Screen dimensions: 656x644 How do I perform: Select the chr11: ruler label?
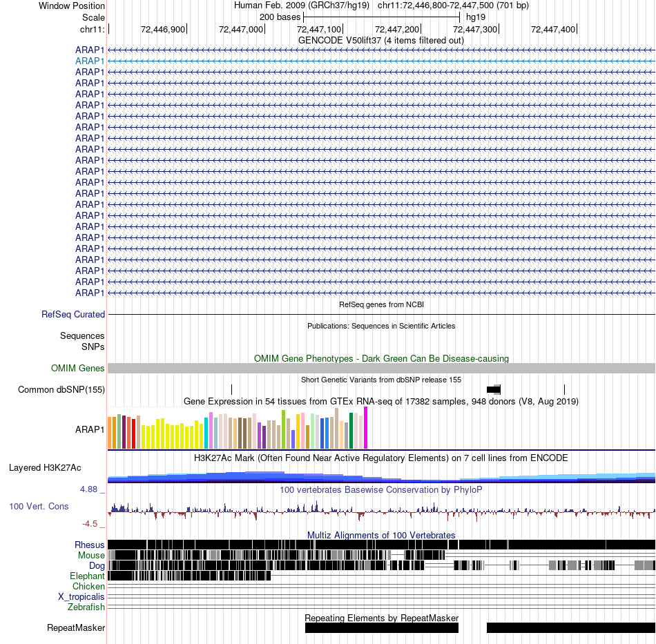click(92, 29)
